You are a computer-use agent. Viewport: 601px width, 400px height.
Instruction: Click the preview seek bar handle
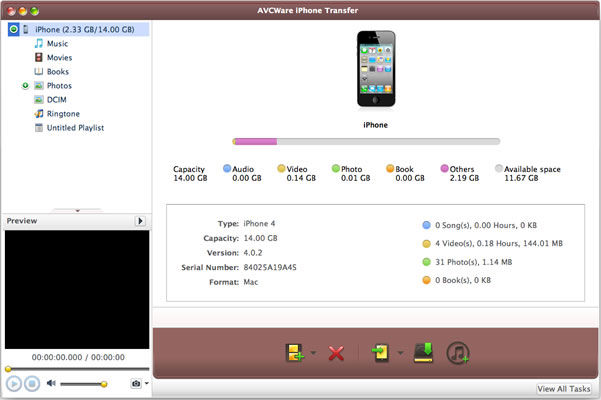pos(8,369)
